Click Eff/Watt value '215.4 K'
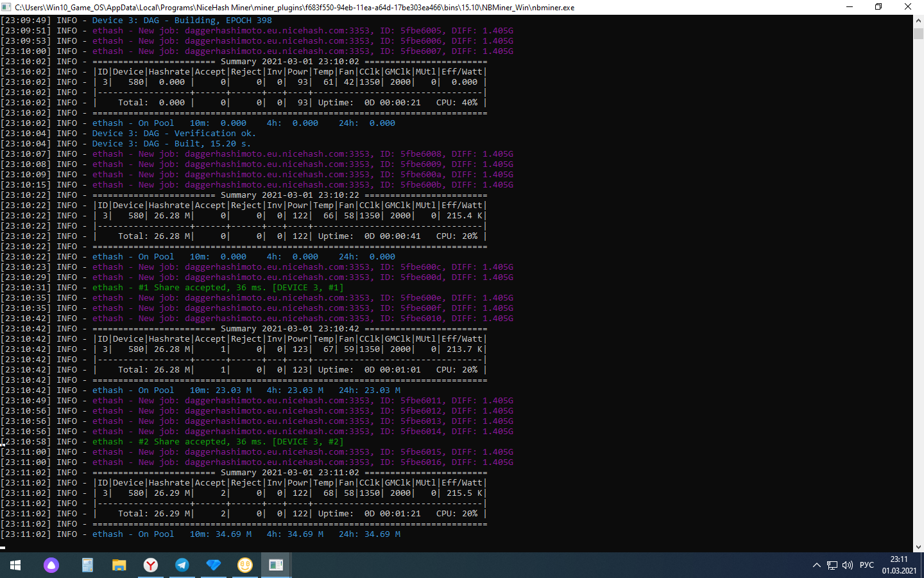Screen dimensions: 924x578 (x=465, y=216)
